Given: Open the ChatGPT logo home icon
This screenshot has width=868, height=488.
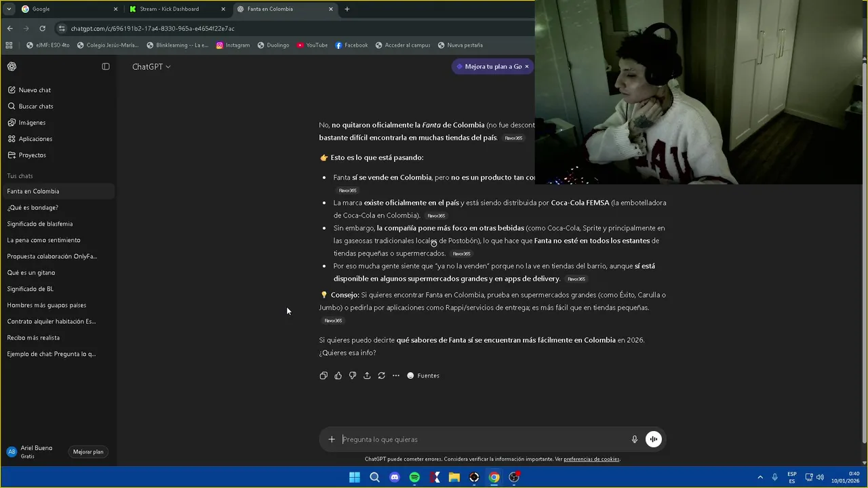Looking at the screenshot, I should [x=12, y=66].
